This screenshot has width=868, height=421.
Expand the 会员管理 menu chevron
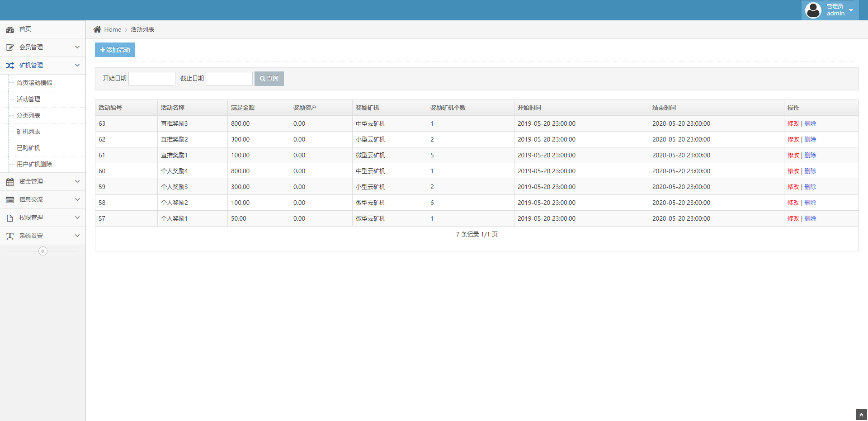pos(77,47)
